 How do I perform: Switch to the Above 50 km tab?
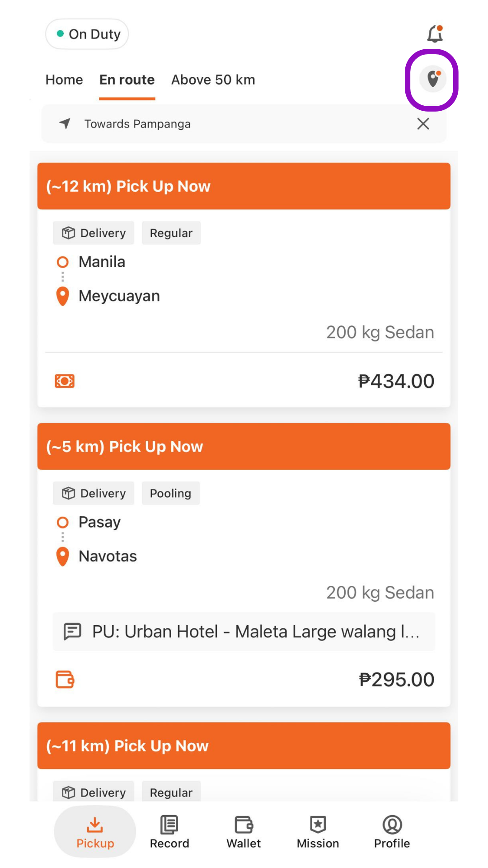(213, 80)
